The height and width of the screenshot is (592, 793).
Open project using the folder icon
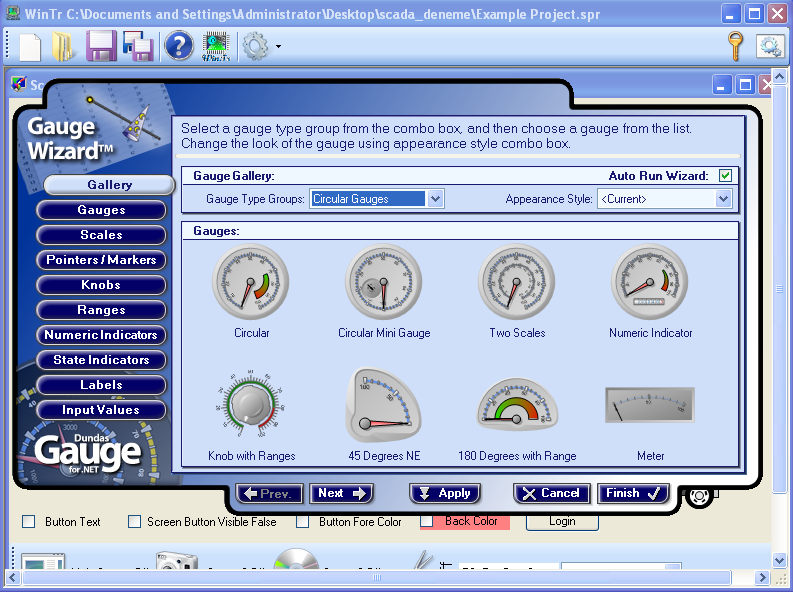64,46
